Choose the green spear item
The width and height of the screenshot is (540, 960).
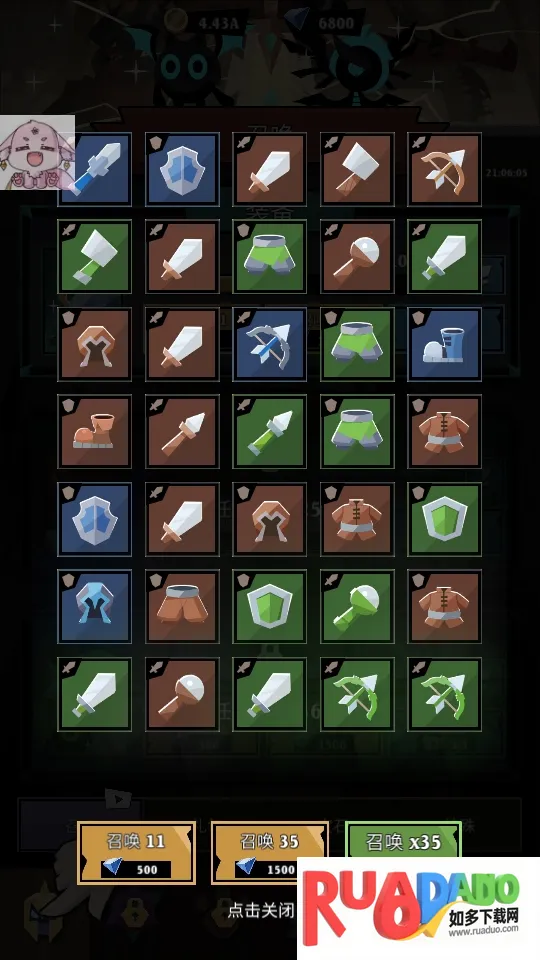point(269,432)
